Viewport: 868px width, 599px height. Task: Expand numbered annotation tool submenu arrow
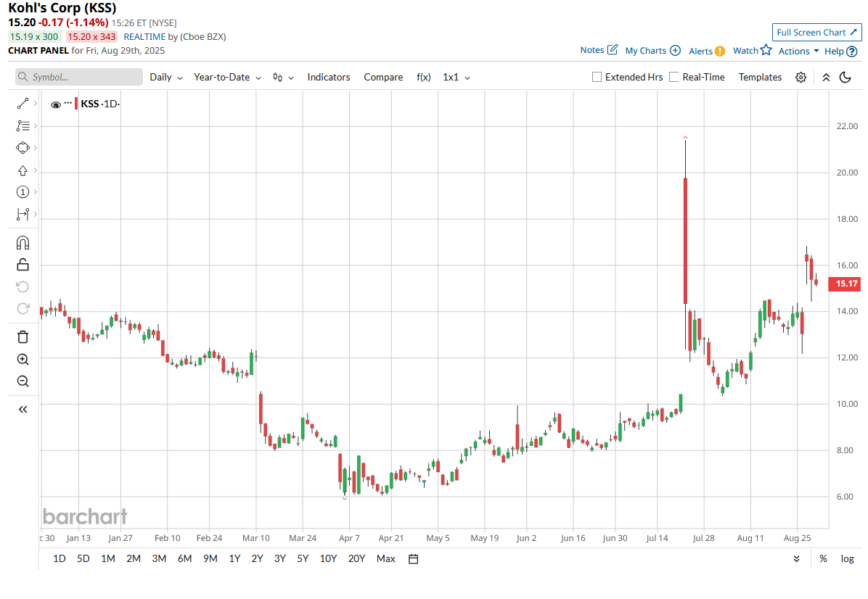pos(35,192)
